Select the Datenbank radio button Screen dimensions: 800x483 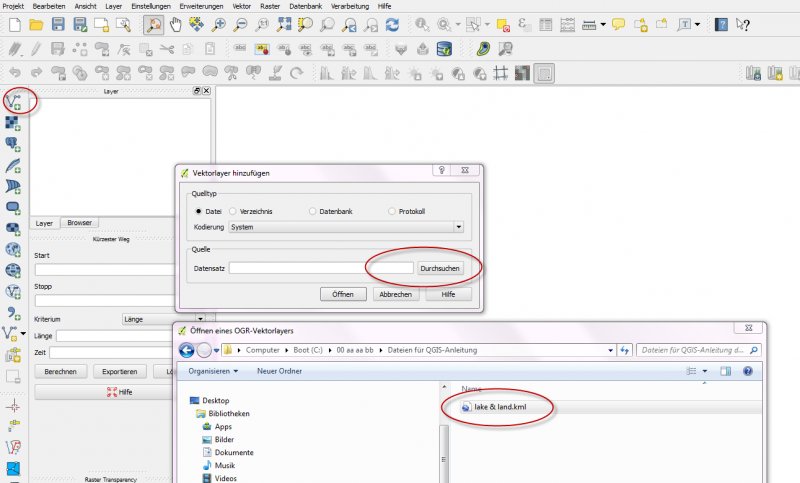click(x=313, y=211)
